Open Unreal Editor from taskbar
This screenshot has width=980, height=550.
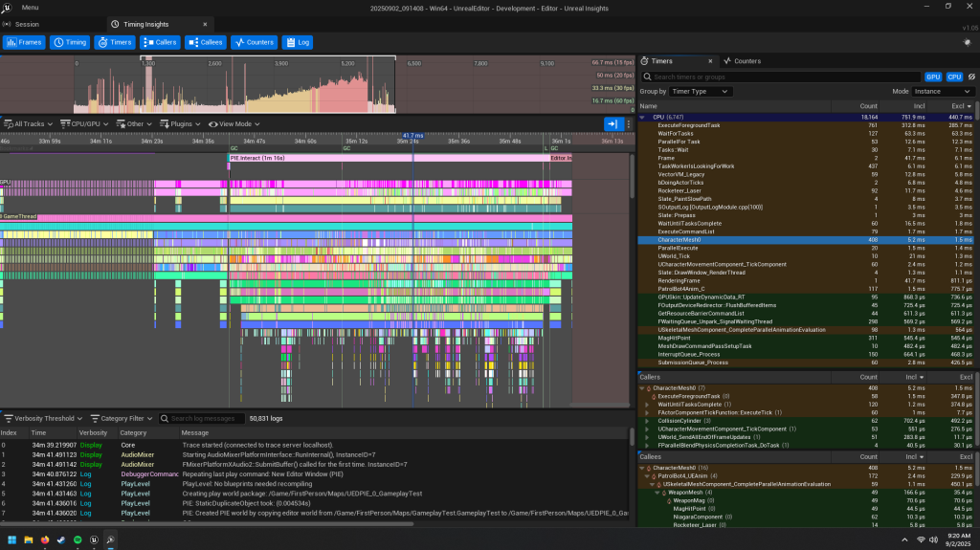click(x=94, y=539)
